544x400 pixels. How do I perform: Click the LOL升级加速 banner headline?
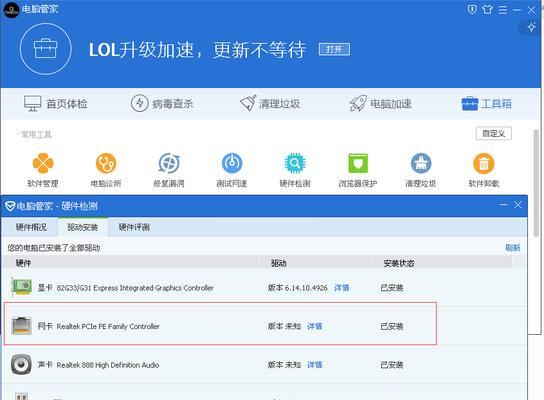click(197, 49)
